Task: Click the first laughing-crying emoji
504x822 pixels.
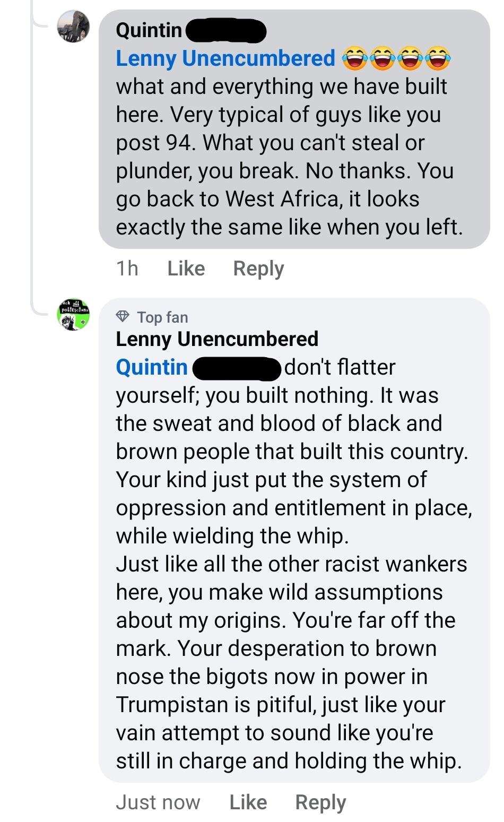Action: (355, 58)
